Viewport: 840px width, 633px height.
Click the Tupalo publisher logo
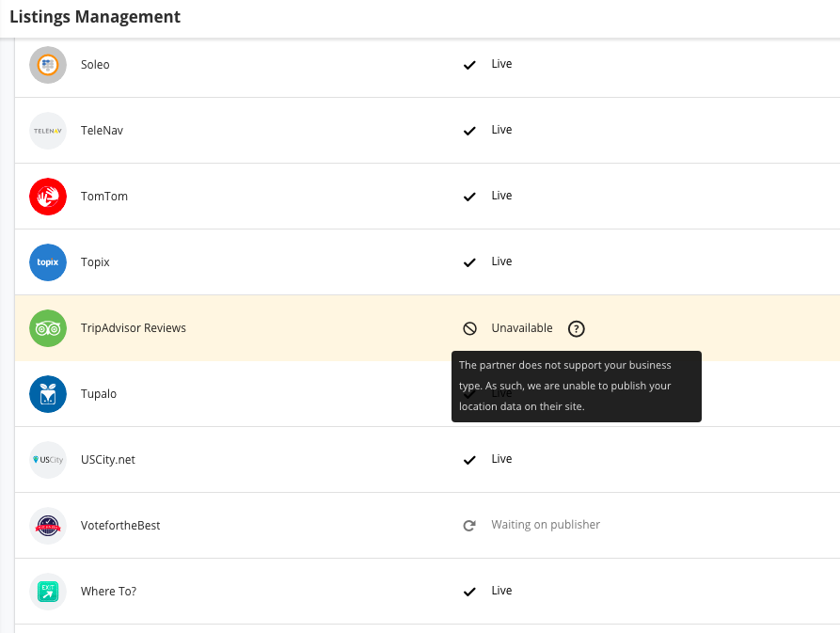click(x=48, y=394)
